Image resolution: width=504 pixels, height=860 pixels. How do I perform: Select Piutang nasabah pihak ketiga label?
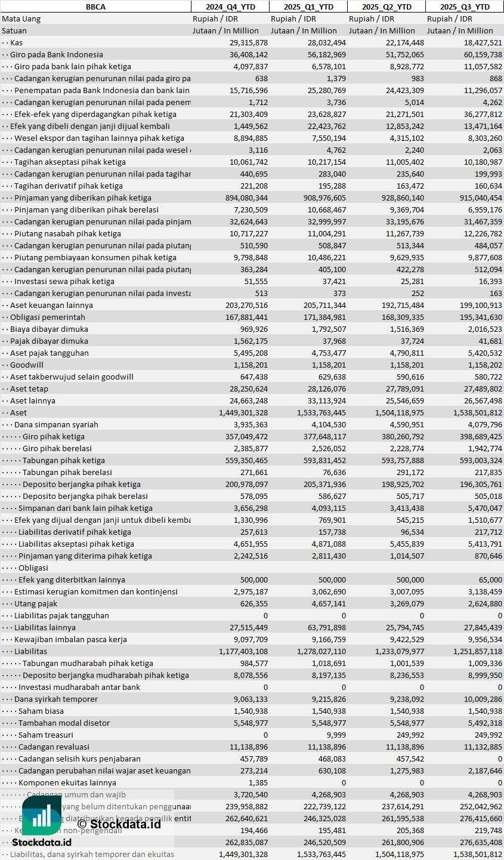tap(67, 233)
